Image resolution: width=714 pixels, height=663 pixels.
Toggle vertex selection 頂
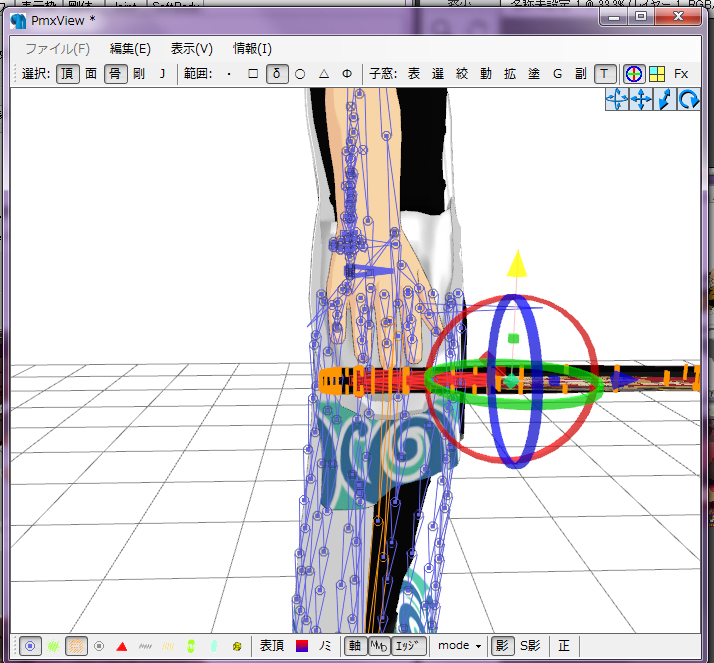click(67, 74)
